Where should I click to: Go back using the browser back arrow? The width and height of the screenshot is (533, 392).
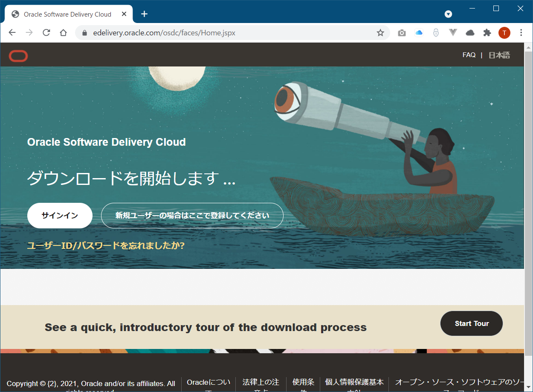(x=12, y=33)
